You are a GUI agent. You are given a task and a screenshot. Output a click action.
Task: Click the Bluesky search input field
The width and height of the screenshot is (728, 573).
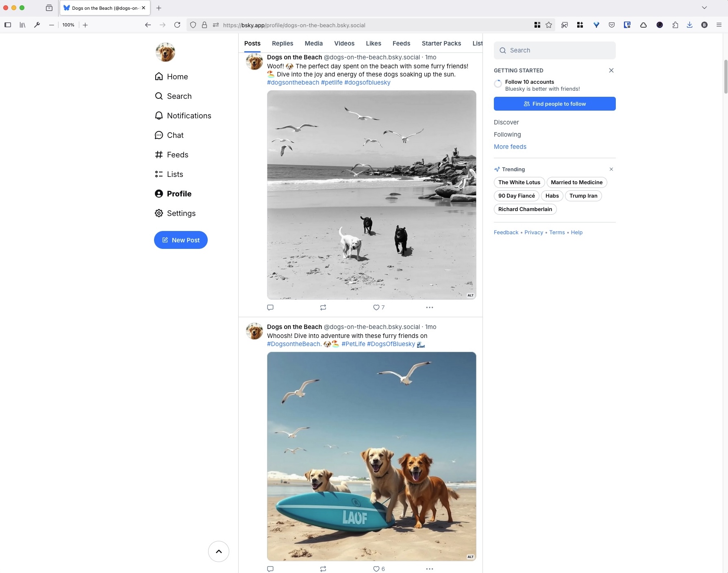554,50
